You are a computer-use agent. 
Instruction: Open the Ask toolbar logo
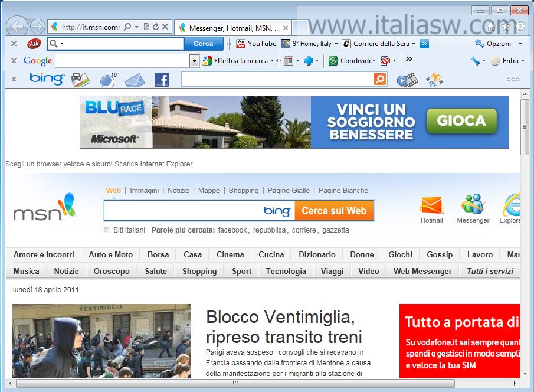click(x=34, y=44)
